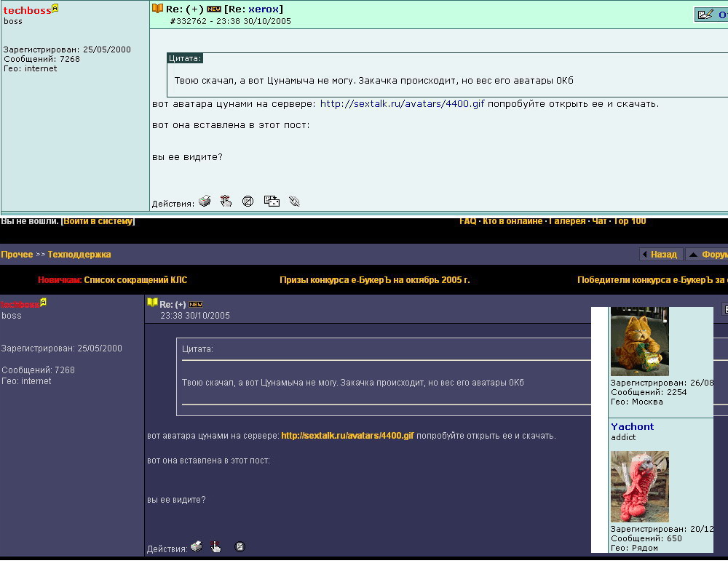Go to 'Техподдержка' in the breadcrumb
The width and height of the screenshot is (728, 582).
(x=79, y=255)
